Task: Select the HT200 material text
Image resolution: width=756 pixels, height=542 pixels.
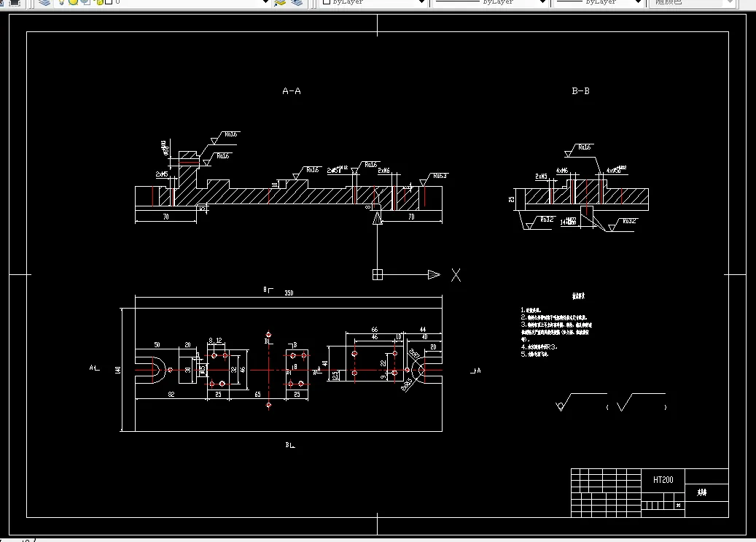Action: tap(663, 480)
